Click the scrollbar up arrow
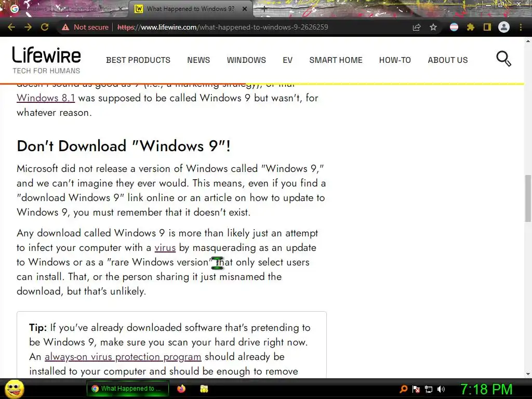The height and width of the screenshot is (399, 532). click(x=528, y=41)
